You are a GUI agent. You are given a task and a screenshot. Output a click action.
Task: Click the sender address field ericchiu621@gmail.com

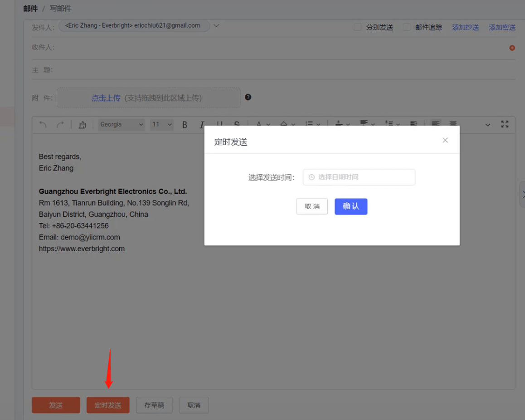click(134, 25)
